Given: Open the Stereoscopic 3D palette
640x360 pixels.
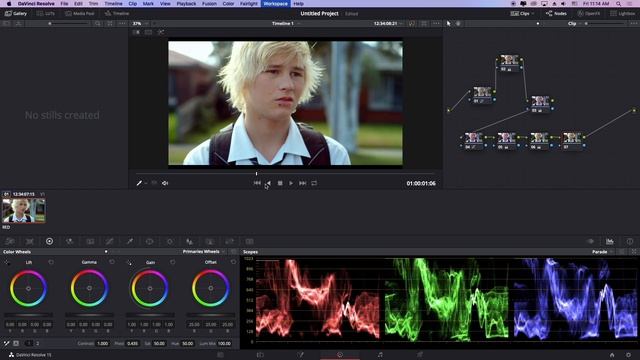Looking at the screenshot, I should (249, 242).
